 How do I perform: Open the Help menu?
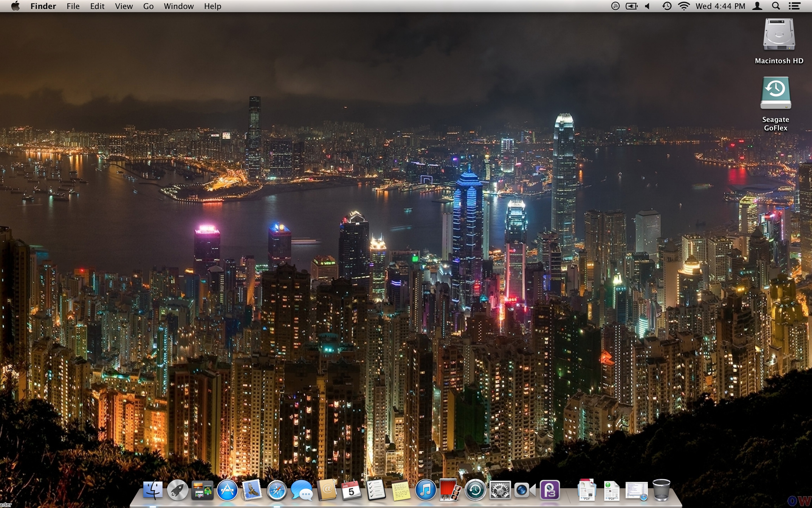tap(213, 6)
